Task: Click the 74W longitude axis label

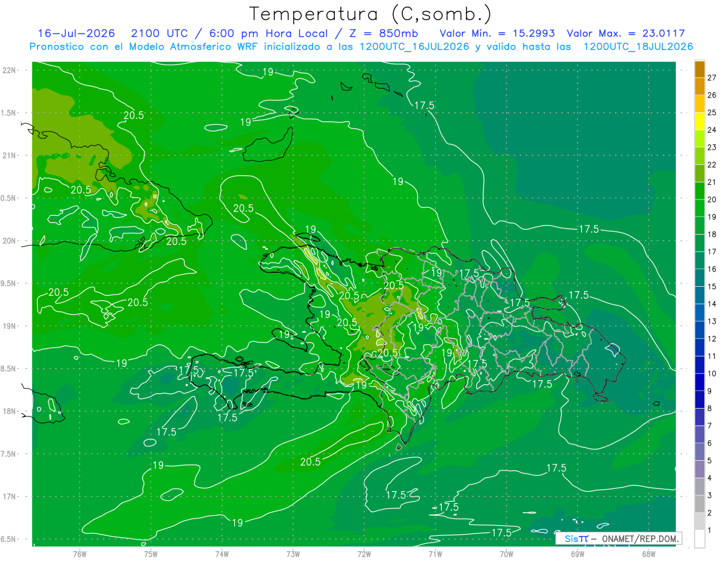Action: coord(222,554)
